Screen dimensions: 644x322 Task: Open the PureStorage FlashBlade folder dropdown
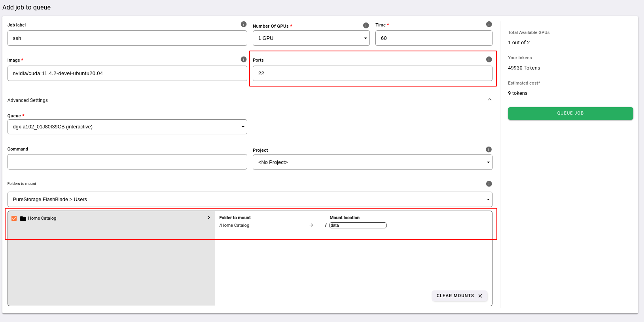click(x=250, y=200)
